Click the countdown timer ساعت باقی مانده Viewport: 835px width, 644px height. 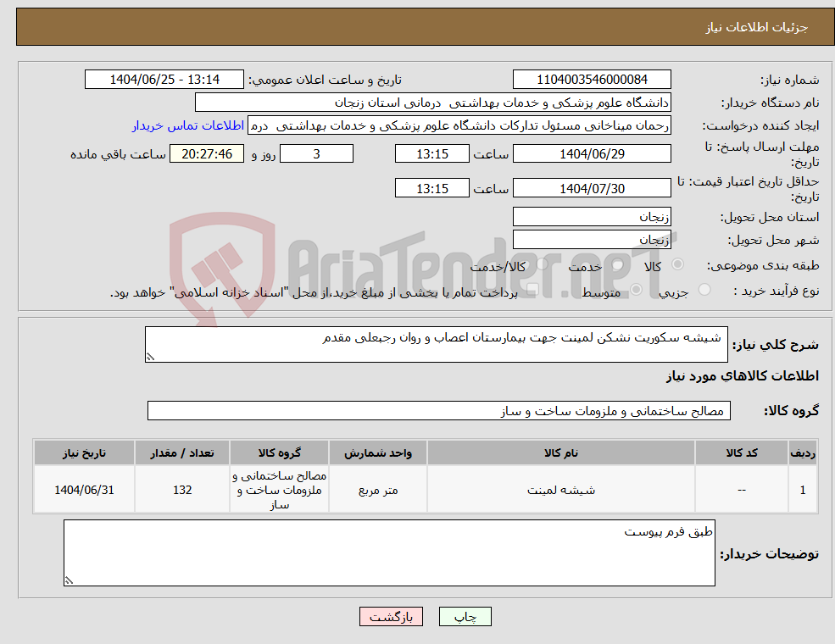pos(208,153)
